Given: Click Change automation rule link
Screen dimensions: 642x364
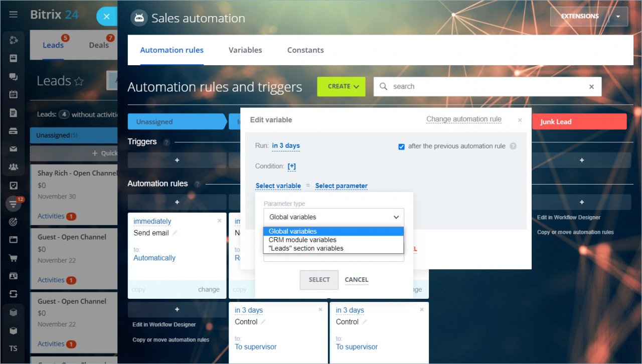Looking at the screenshot, I should click(x=464, y=119).
